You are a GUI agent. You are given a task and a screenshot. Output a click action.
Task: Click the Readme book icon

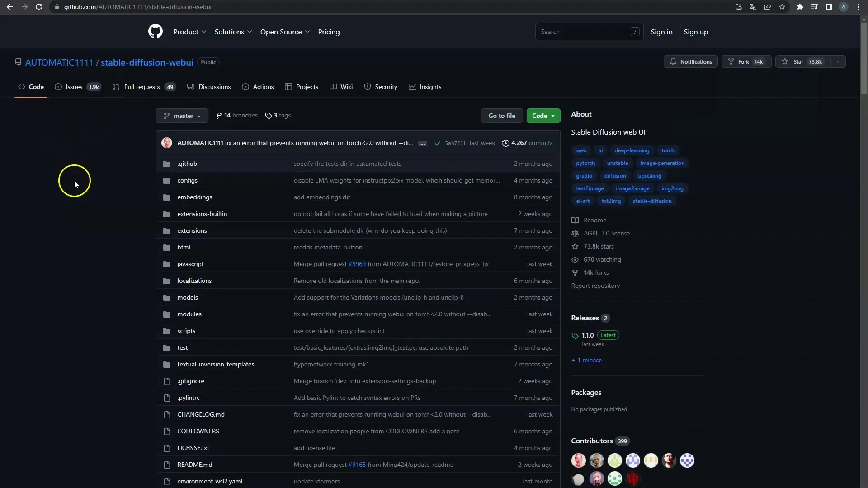[x=575, y=220]
